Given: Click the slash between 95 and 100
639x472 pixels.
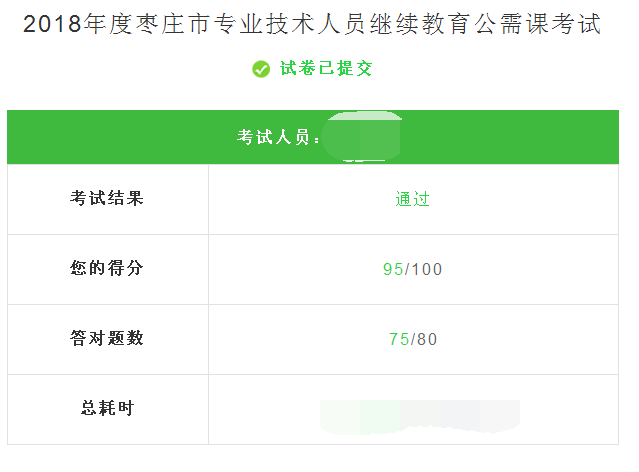Looking at the screenshot, I should tap(407, 269).
